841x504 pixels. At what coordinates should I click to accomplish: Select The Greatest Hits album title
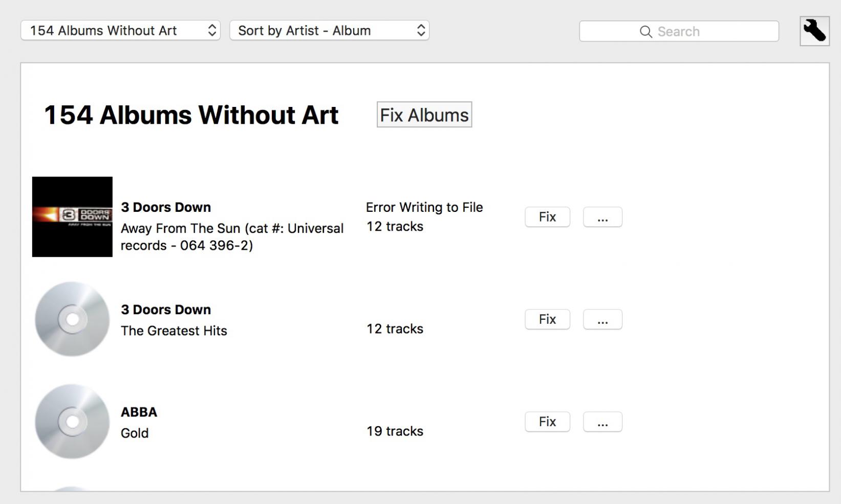174,331
